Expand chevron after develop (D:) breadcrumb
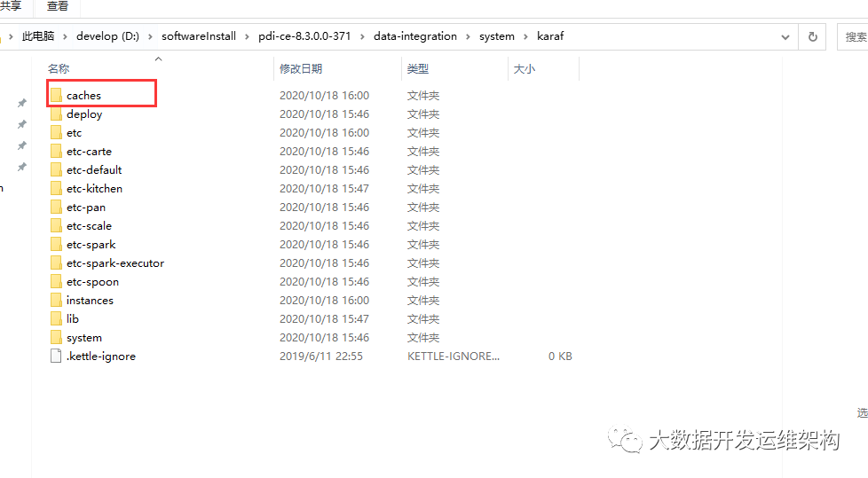Screen dimensions: 868x478 150,36
